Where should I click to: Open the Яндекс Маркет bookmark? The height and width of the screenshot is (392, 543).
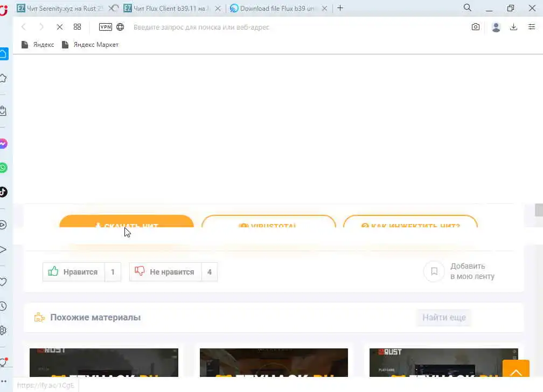90,45
